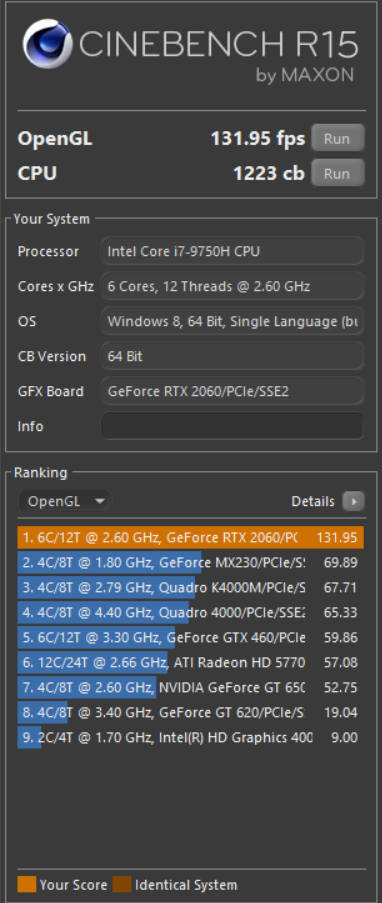The image size is (382, 903).
Task: Select the ATI Radeon HD 5770 row
Action: coord(191,662)
